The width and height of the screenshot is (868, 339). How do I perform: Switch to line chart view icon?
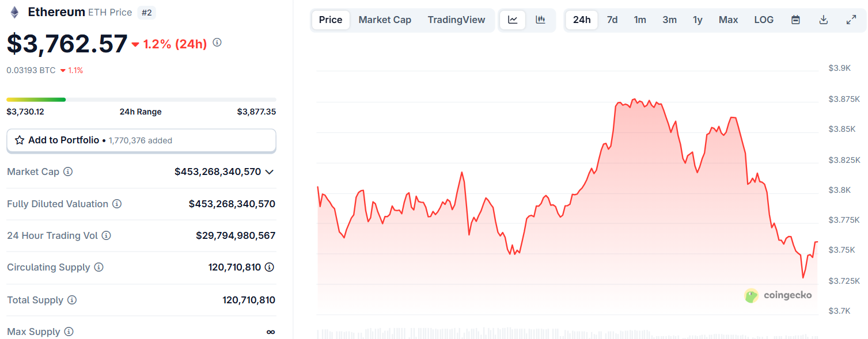pos(513,20)
